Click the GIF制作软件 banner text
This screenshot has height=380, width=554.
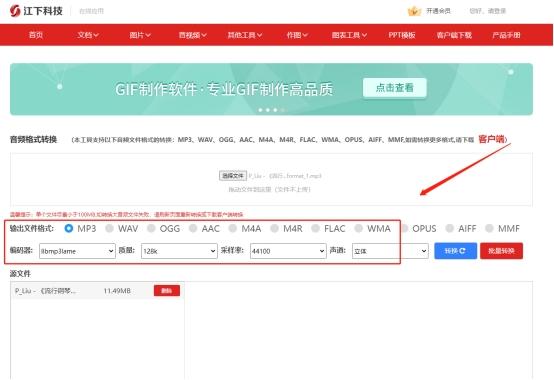click(x=224, y=89)
